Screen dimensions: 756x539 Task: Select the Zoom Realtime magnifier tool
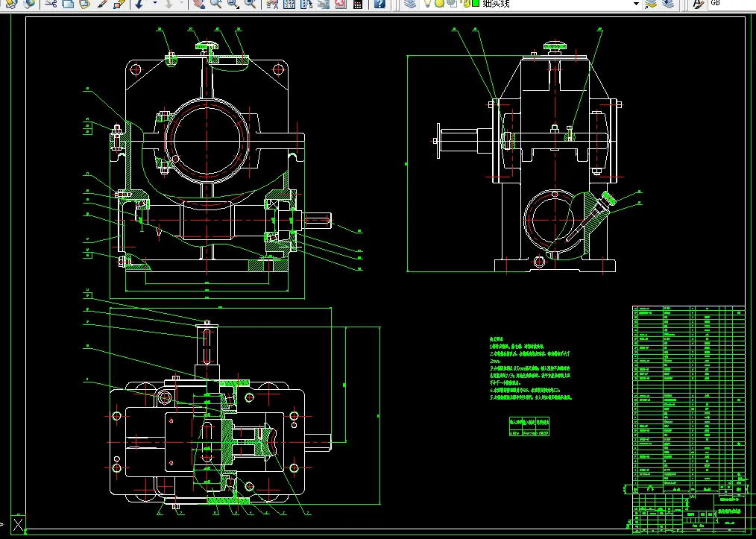click(x=215, y=4)
